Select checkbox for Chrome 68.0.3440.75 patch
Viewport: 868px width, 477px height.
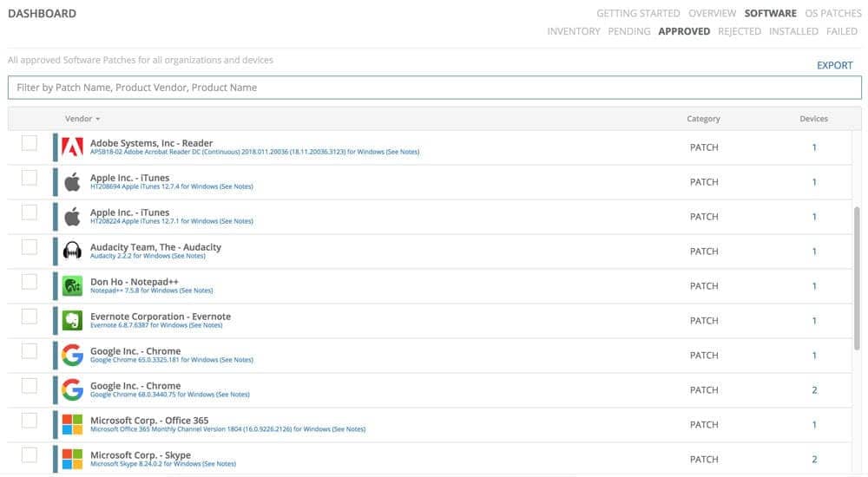(x=30, y=386)
